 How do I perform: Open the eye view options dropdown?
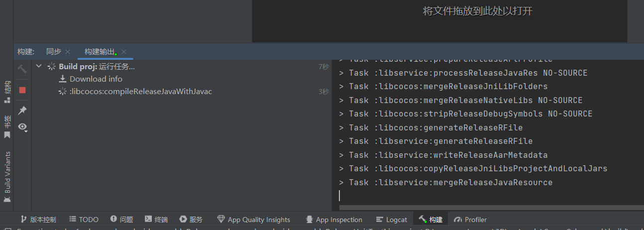pyautogui.click(x=22, y=127)
